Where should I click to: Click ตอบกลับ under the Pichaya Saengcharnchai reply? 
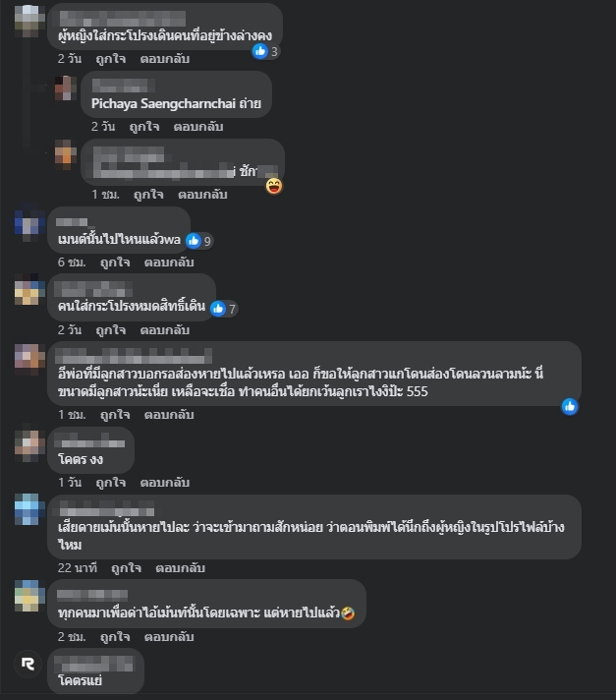198,127
